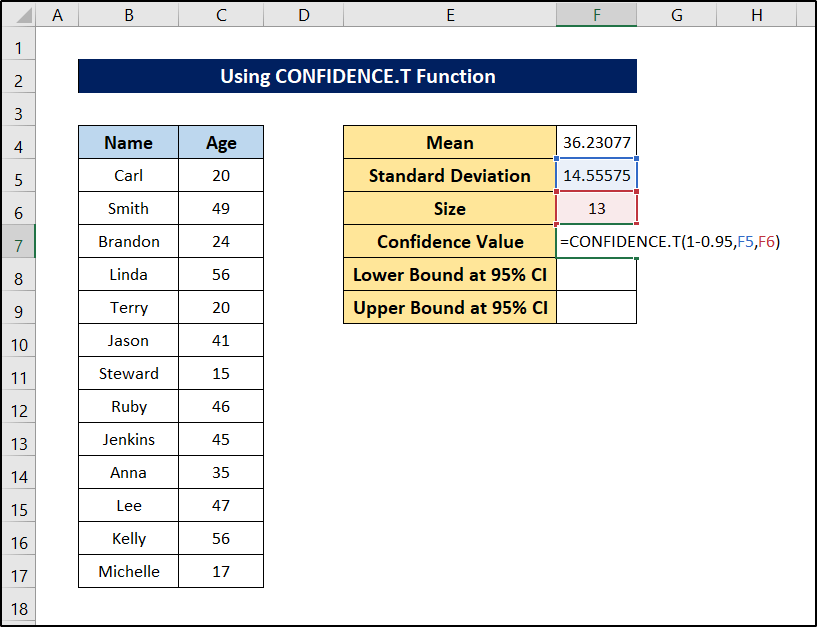The height and width of the screenshot is (627, 817).
Task: Select the Confidence Value label cell
Action: click(x=450, y=242)
